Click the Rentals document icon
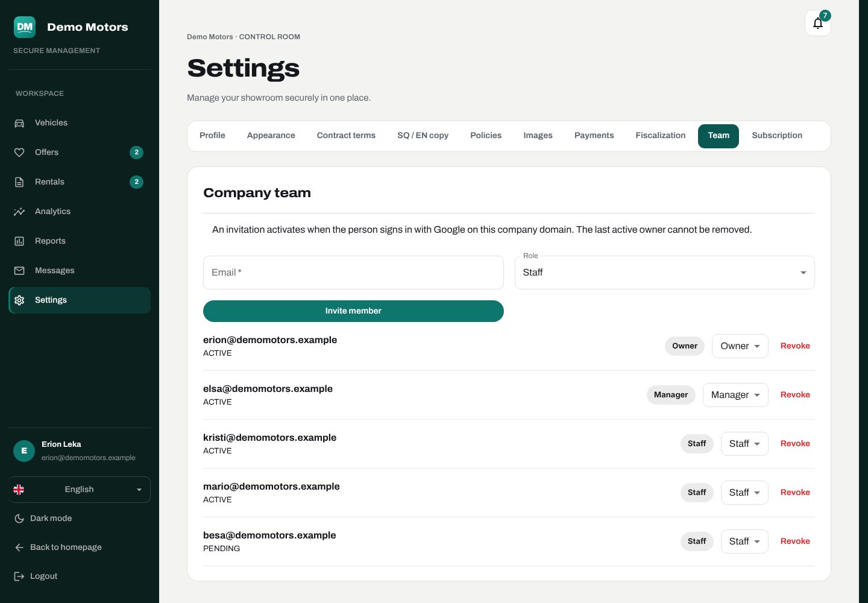868x603 pixels. click(x=19, y=182)
